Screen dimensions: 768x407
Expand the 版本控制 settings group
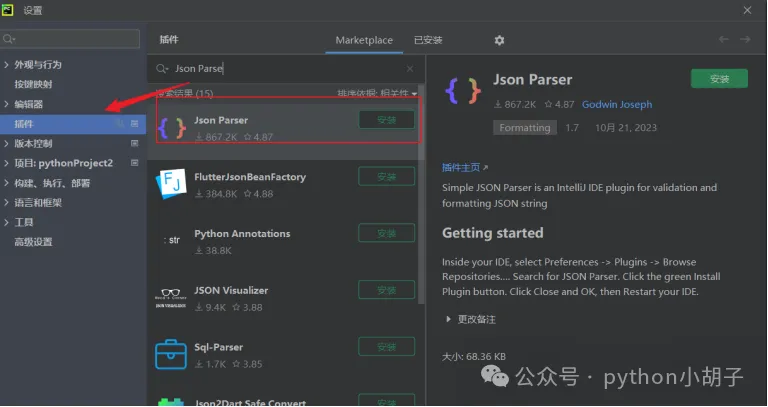(6, 144)
